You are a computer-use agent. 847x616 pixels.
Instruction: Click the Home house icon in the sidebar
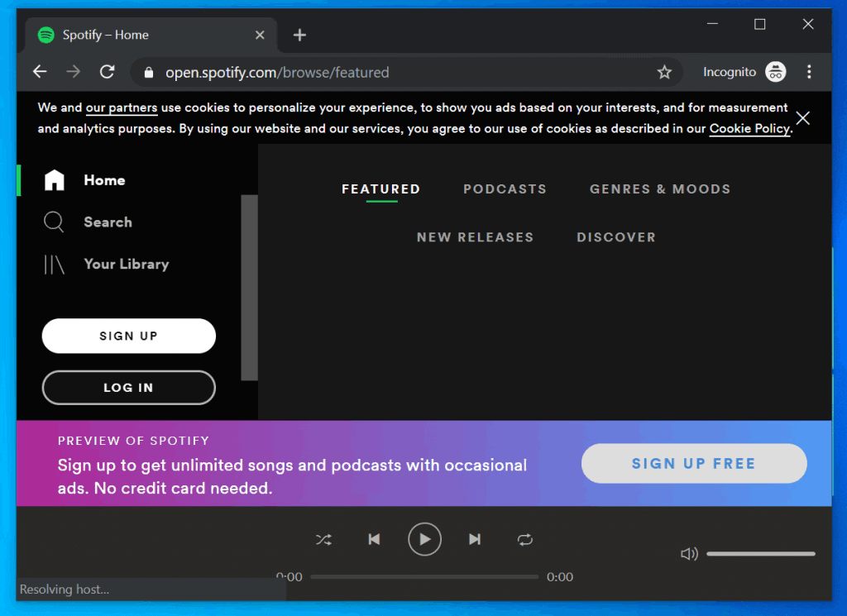tap(54, 180)
